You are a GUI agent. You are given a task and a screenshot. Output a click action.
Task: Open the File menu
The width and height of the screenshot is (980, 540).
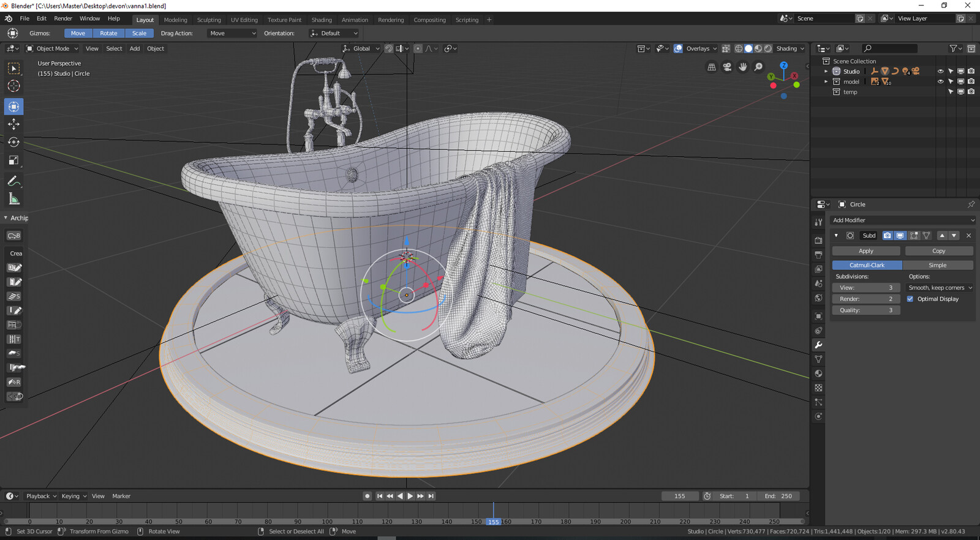click(24, 19)
